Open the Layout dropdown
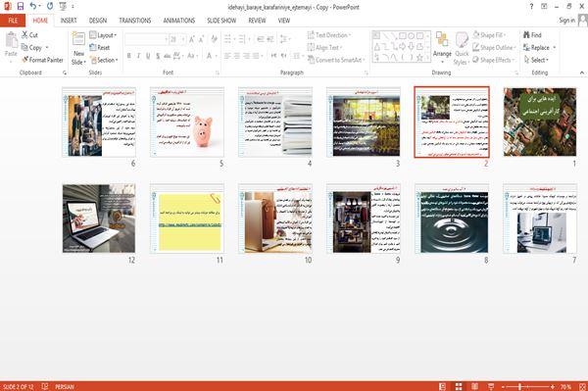This screenshot has width=588, height=391. 103,35
